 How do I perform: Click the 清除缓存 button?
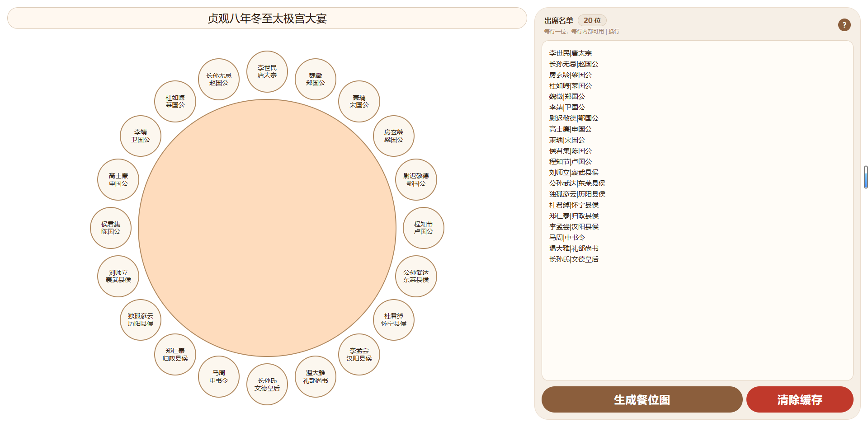click(800, 399)
